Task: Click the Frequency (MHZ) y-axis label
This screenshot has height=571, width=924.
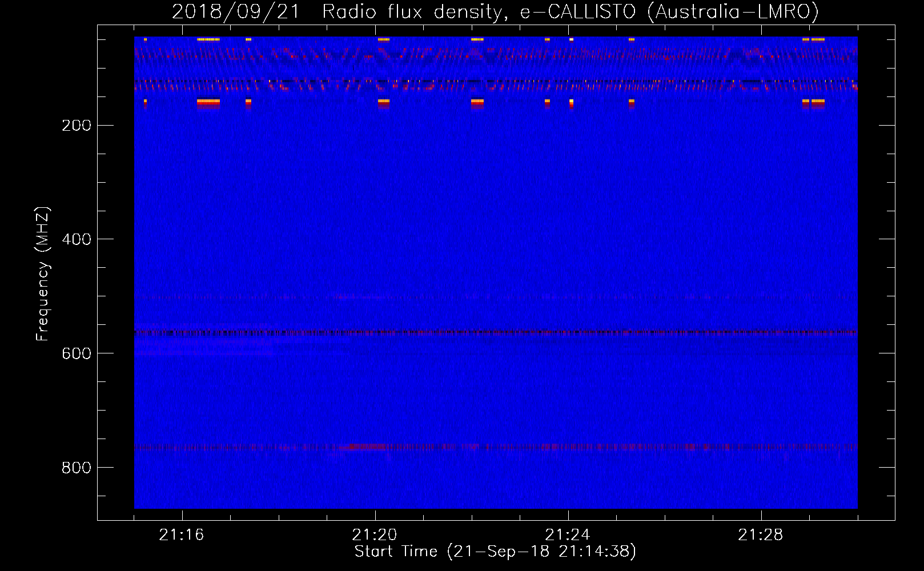Action: click(x=43, y=274)
